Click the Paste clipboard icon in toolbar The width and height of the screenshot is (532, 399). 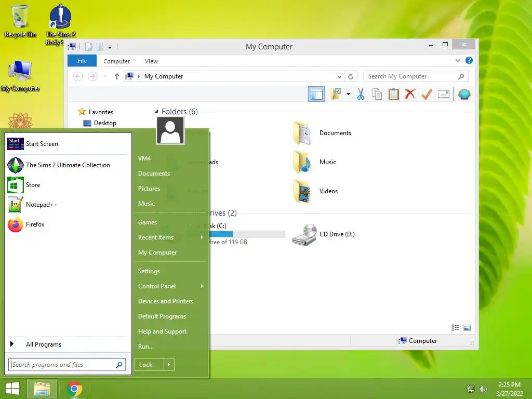(x=394, y=94)
